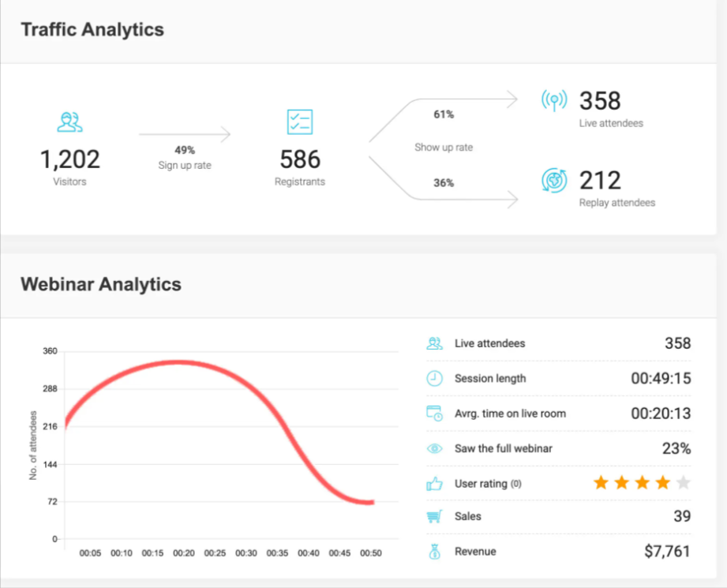Screen dimensions: 727x588
Task: Click the Sales label
Action: (x=468, y=517)
